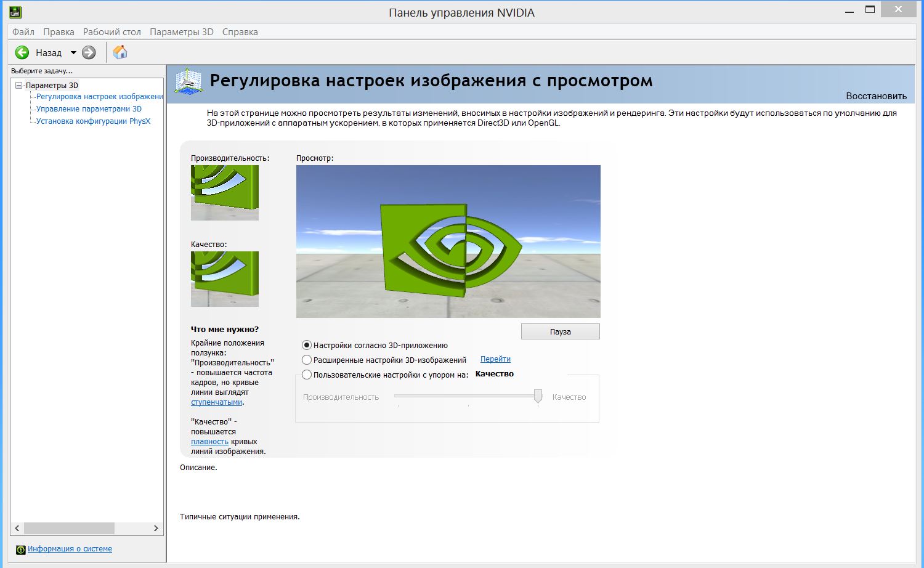Click the rotating NVIDIA logo preview
924x568 pixels.
point(448,241)
